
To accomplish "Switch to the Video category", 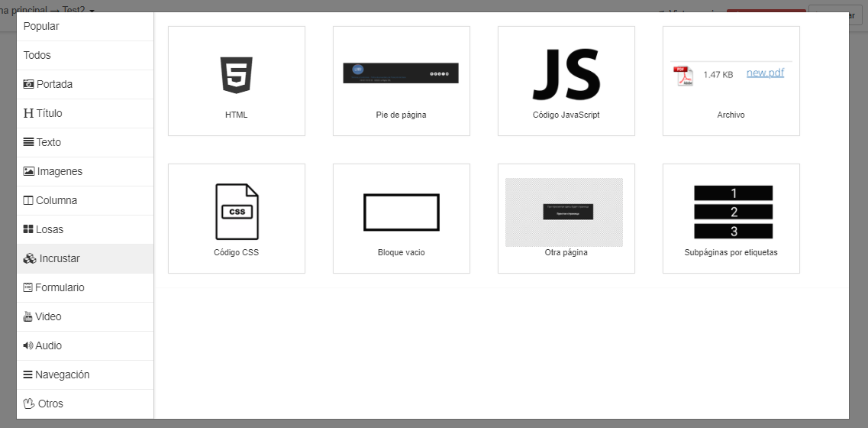I will click(x=86, y=316).
